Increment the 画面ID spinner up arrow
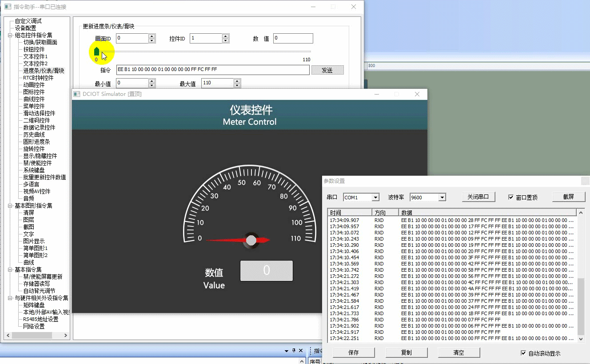590x364 pixels. tap(151, 36)
